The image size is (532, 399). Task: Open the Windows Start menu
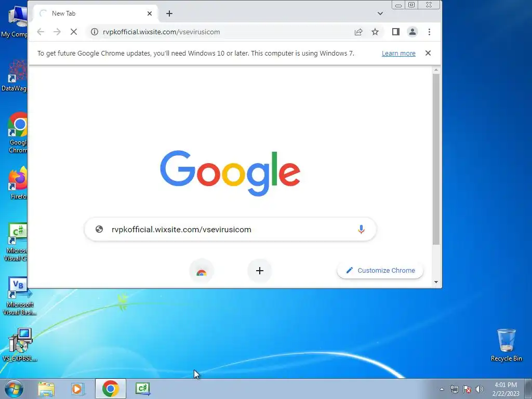point(14,389)
